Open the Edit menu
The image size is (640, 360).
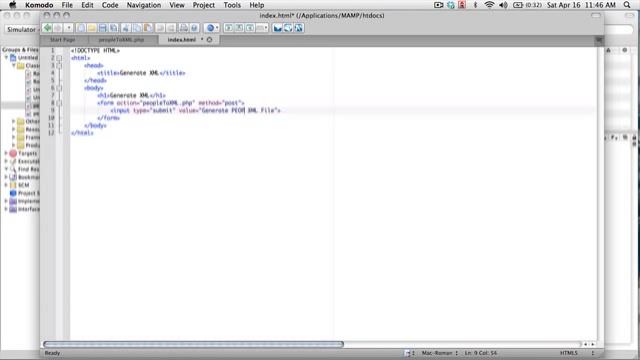tap(87, 5)
